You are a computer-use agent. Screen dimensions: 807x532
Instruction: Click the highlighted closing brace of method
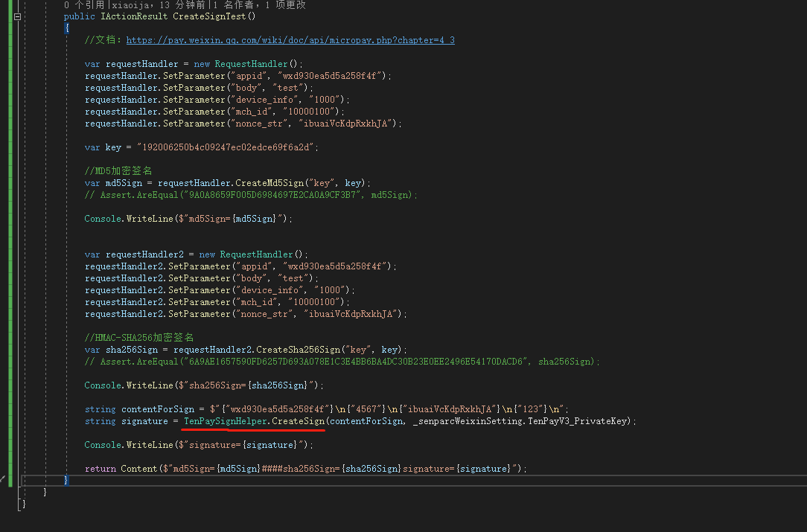point(66,480)
